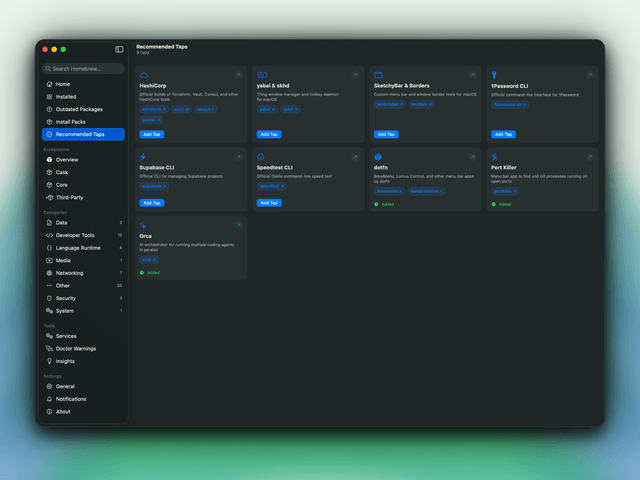
Task: Select the Third-Party ecosystem
Action: [x=83, y=198]
